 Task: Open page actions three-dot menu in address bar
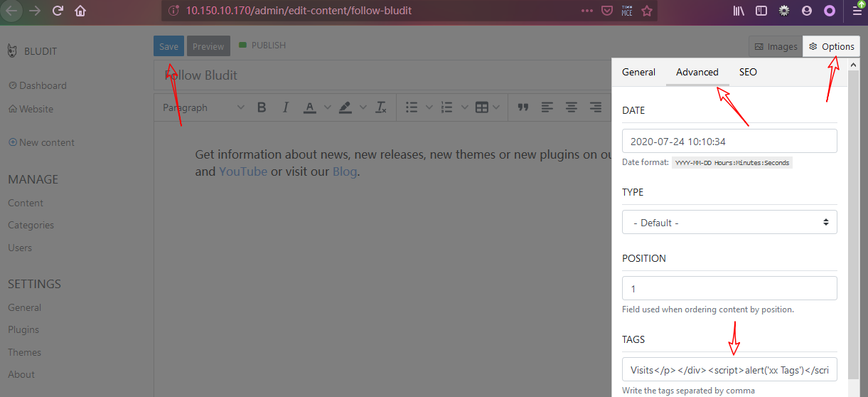(x=586, y=11)
